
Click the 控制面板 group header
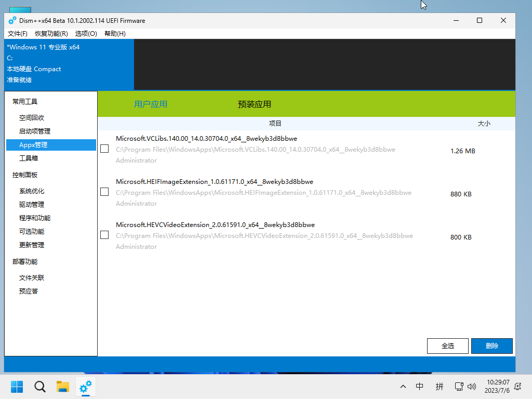click(25, 175)
